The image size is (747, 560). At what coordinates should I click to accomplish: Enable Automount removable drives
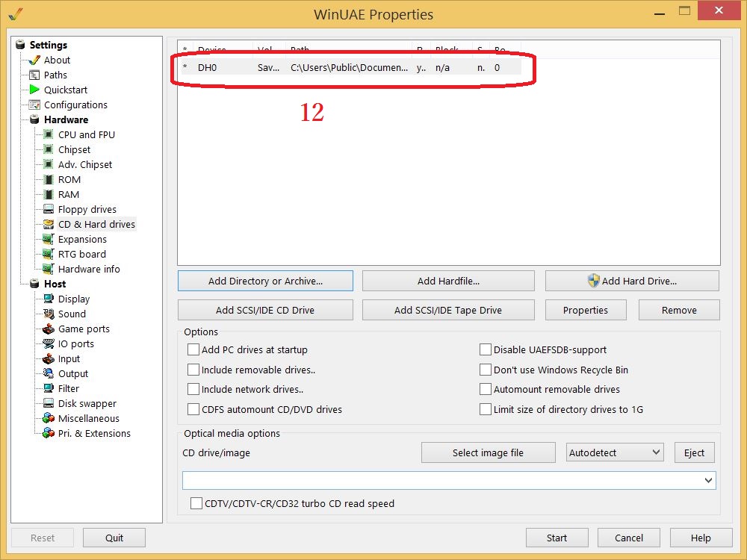coord(486,389)
